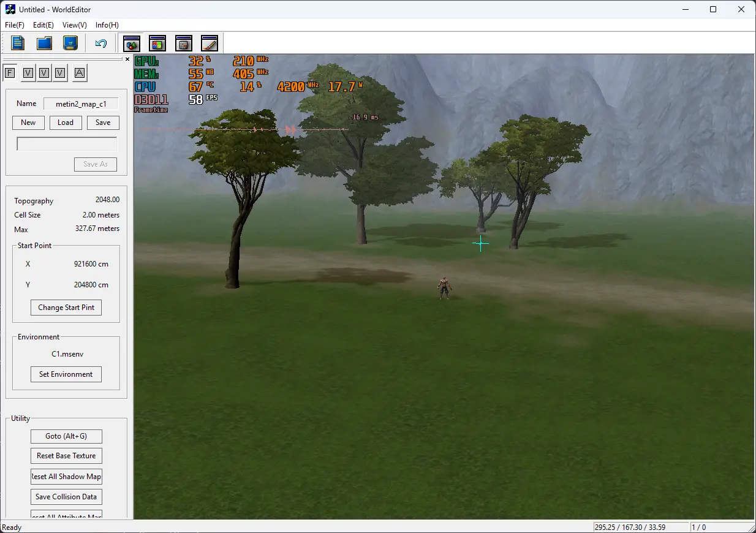Switch to the A panel tab
This screenshot has height=533, width=756.
click(x=80, y=73)
